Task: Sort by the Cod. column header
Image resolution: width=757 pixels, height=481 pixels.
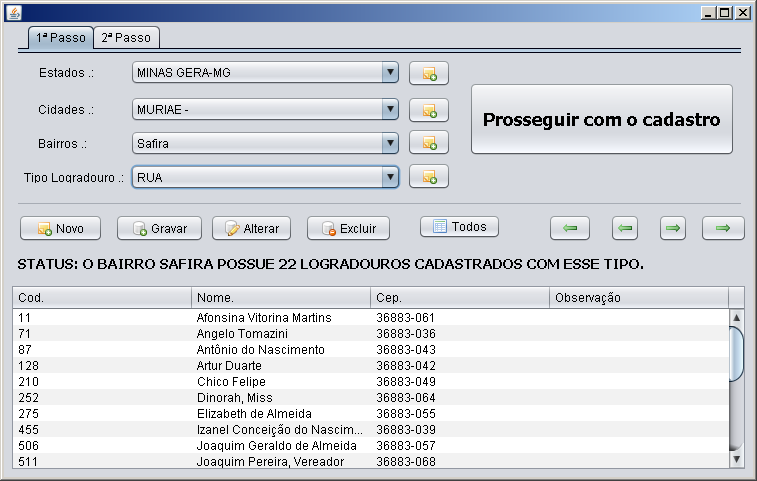Action: 102,297
